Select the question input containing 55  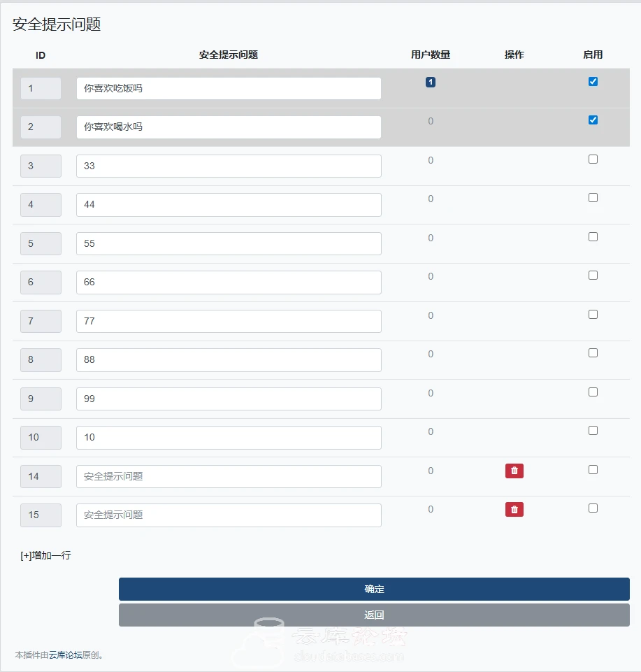[x=228, y=243]
